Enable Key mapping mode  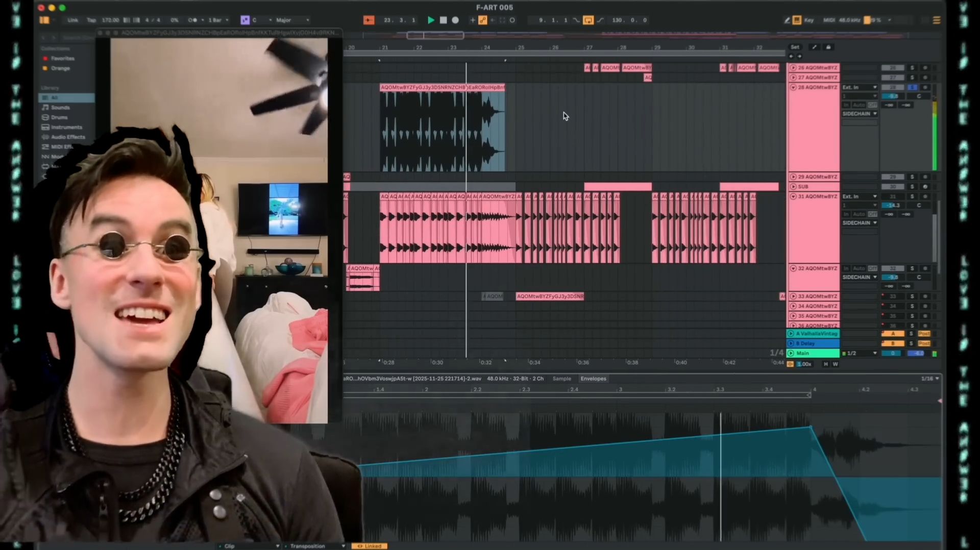(808, 20)
